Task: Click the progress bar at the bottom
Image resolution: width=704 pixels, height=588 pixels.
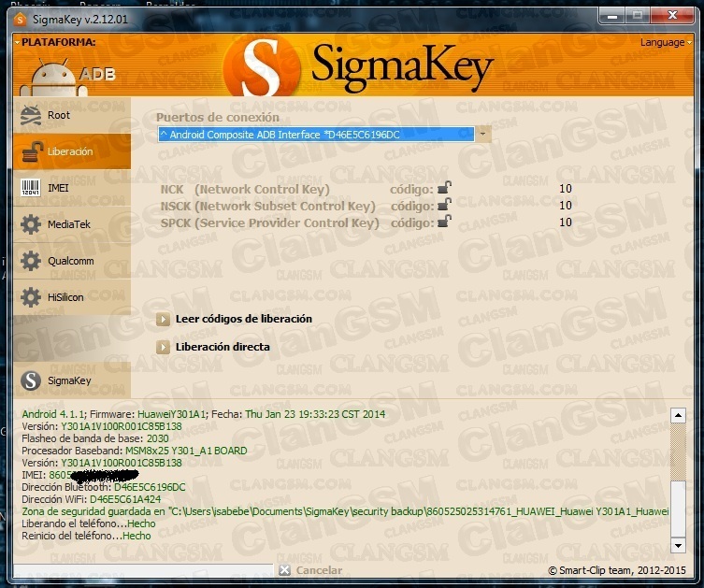Action: pyautogui.click(x=143, y=570)
